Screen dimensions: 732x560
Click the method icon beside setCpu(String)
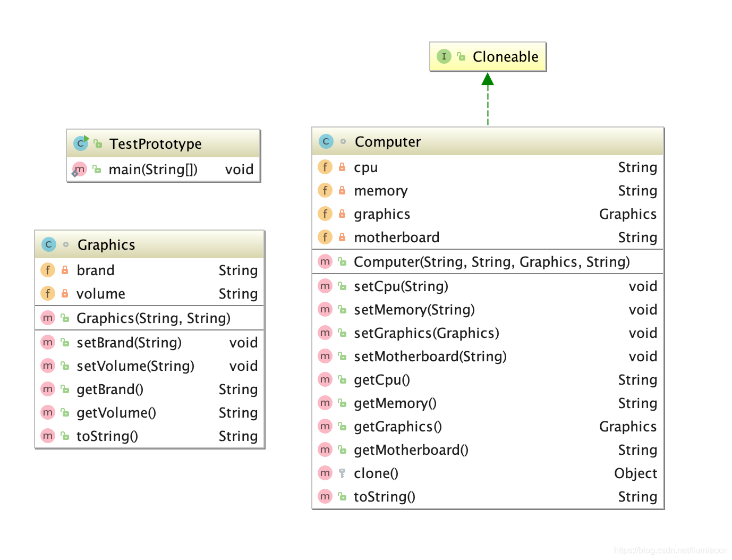(x=325, y=286)
